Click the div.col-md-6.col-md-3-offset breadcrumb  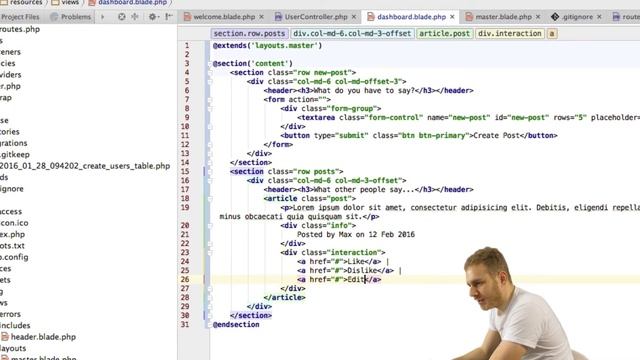(x=352, y=33)
